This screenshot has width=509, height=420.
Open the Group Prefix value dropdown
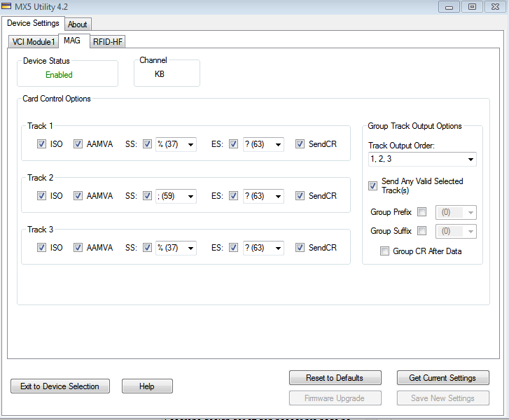pos(456,213)
